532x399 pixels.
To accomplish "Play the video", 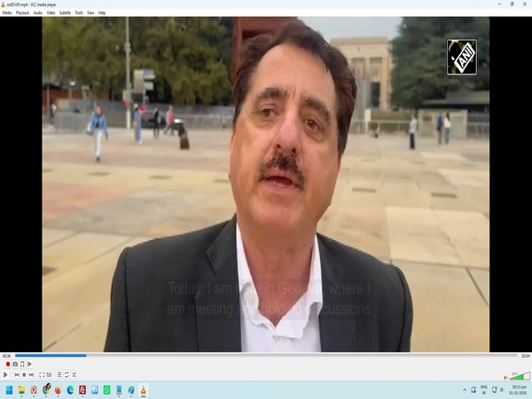I will [5, 375].
